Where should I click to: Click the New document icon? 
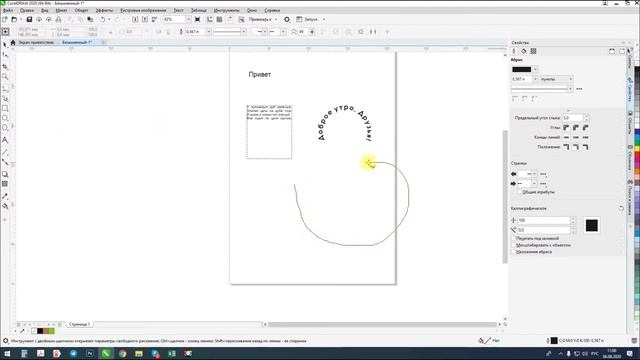[4, 19]
